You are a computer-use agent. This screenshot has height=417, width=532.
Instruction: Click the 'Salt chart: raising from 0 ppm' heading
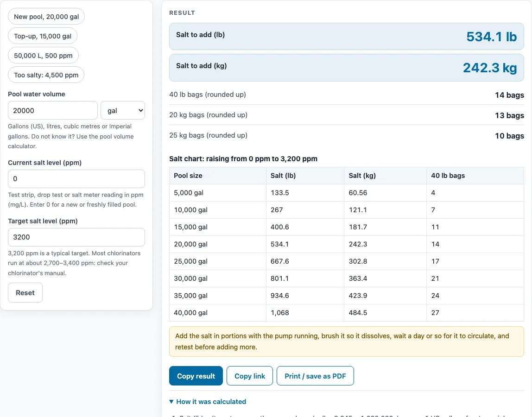243,159
